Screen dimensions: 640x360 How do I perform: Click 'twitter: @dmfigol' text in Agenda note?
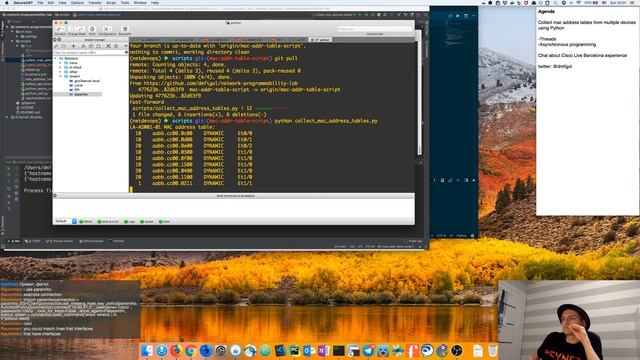click(x=555, y=66)
